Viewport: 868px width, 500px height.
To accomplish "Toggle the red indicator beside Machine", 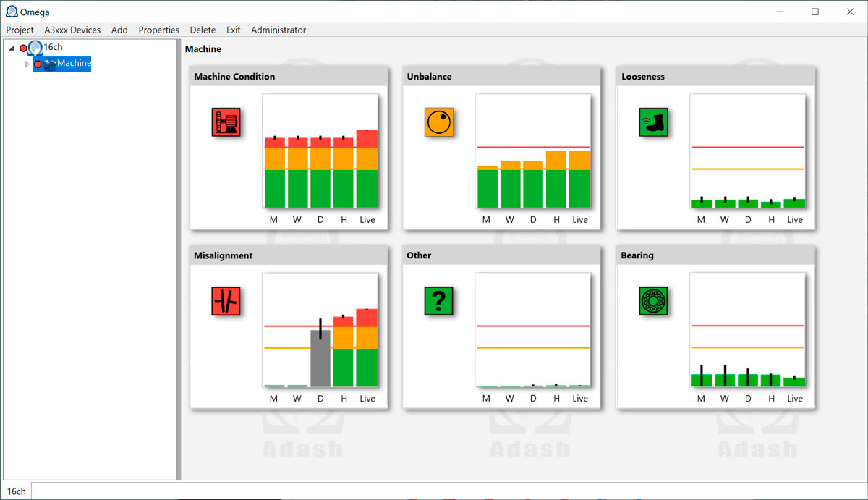I will tap(37, 63).
